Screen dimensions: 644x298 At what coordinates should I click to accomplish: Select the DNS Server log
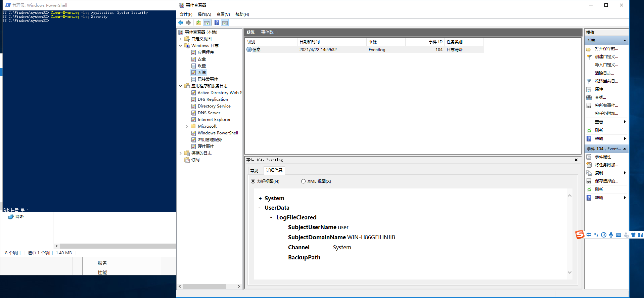(209, 113)
